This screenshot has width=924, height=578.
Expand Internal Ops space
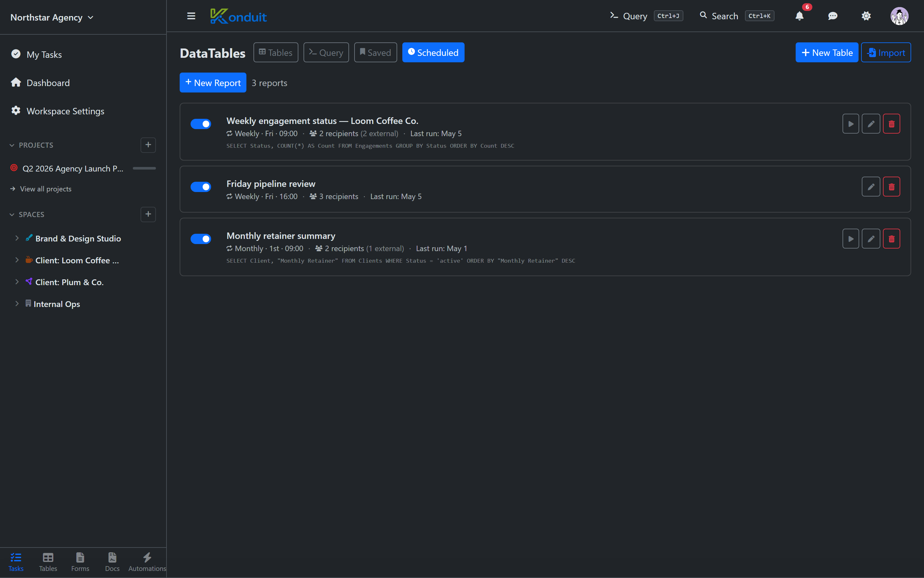tap(17, 303)
